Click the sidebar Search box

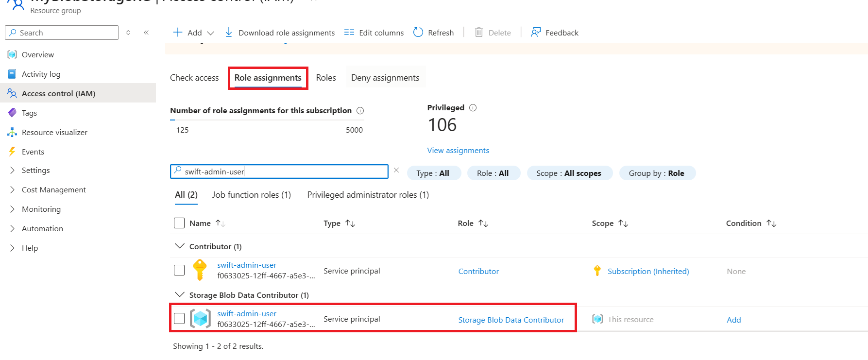tap(62, 33)
